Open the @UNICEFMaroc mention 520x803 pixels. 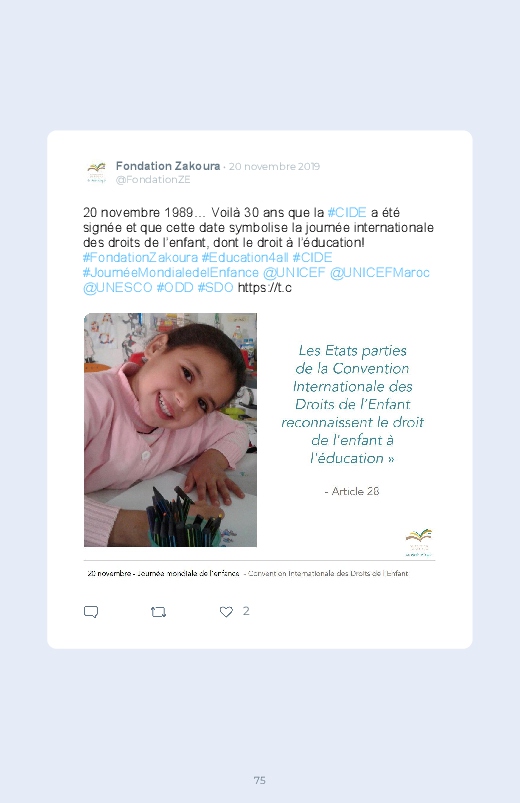380,273
